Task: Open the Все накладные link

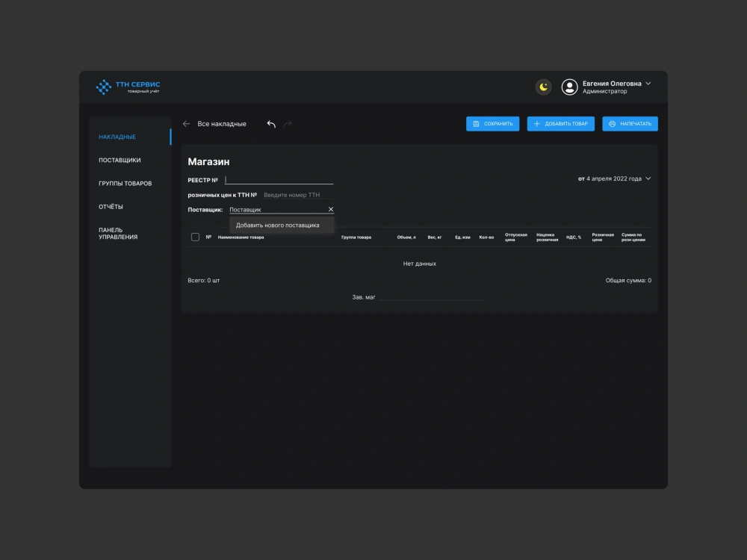Action: point(222,124)
